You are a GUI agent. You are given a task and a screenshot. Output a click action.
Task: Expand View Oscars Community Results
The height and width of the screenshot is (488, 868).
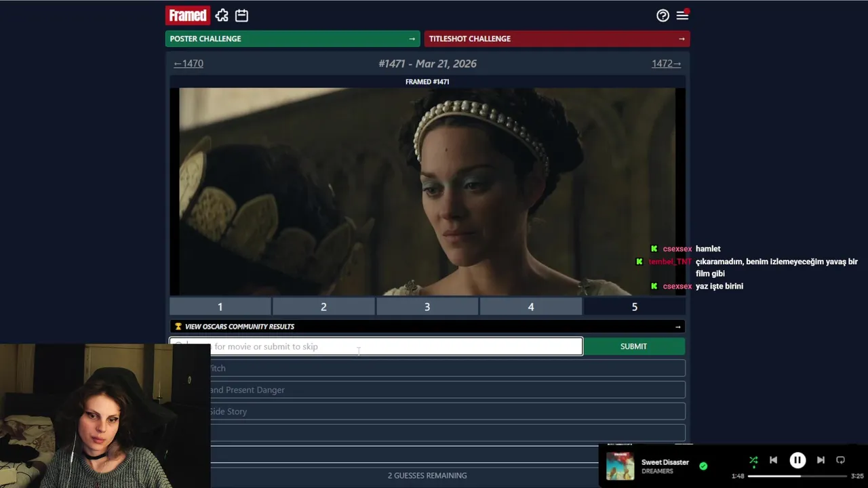427,327
